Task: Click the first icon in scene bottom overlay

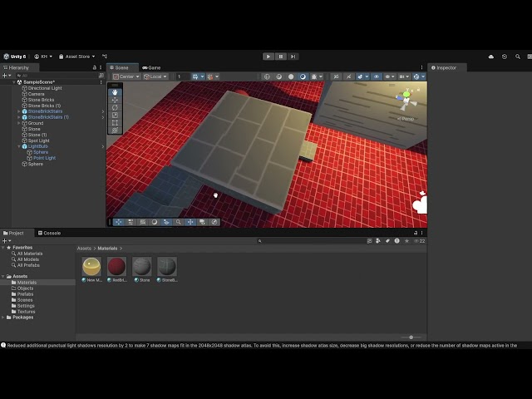Action: click(118, 222)
